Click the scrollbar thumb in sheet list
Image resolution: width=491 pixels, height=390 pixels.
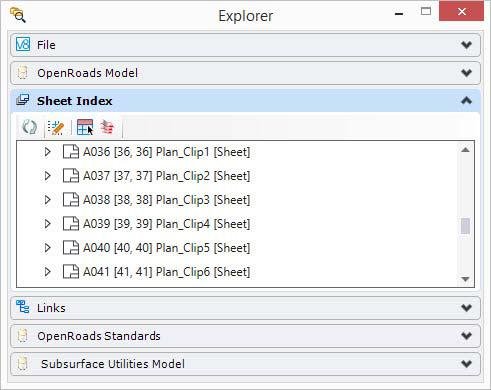pos(465,226)
